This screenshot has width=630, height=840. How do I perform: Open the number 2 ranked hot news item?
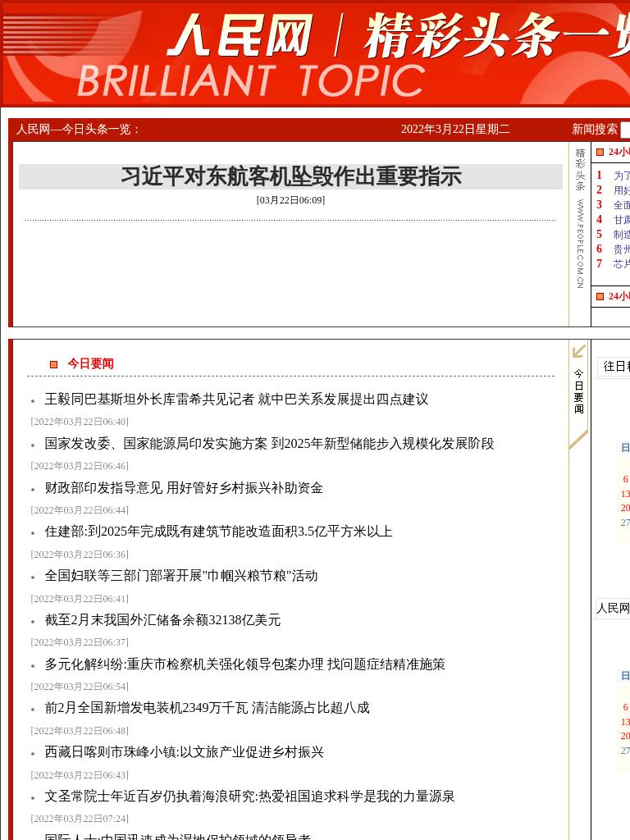tap(622, 190)
